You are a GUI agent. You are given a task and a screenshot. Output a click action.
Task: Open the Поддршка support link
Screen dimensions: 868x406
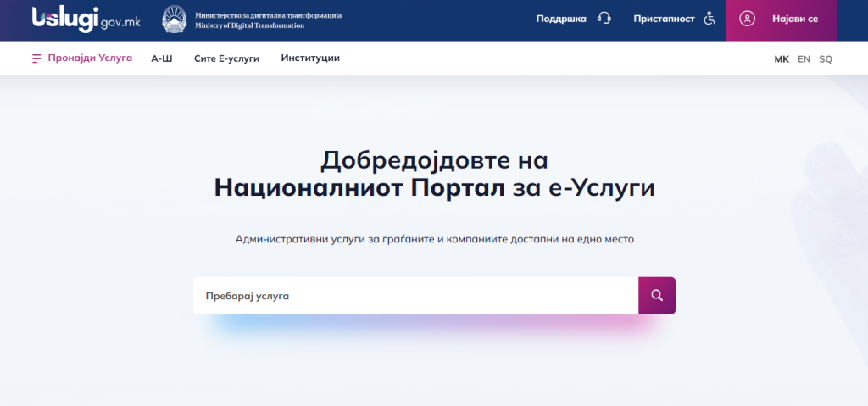click(561, 19)
